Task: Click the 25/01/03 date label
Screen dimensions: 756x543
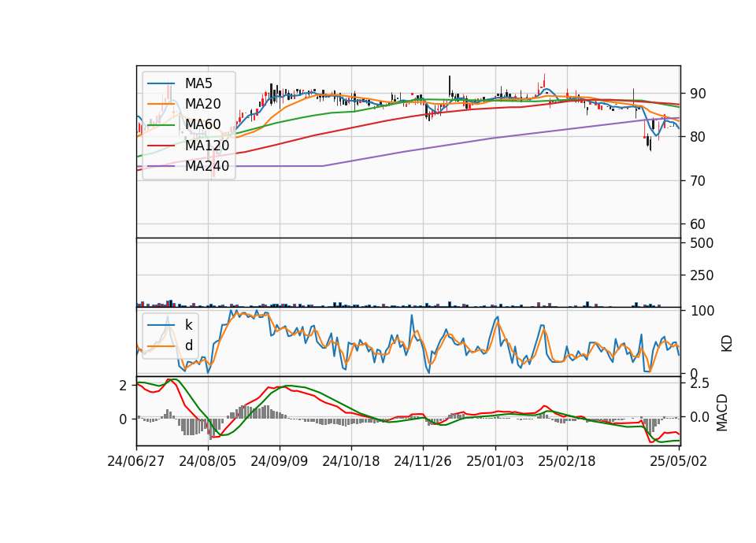Action: pyautogui.click(x=495, y=461)
